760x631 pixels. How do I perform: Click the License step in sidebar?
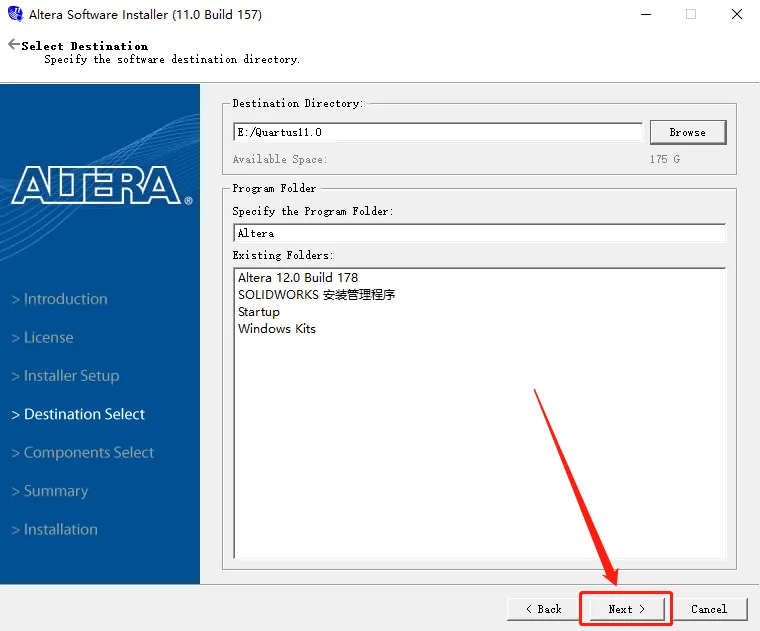(43, 337)
